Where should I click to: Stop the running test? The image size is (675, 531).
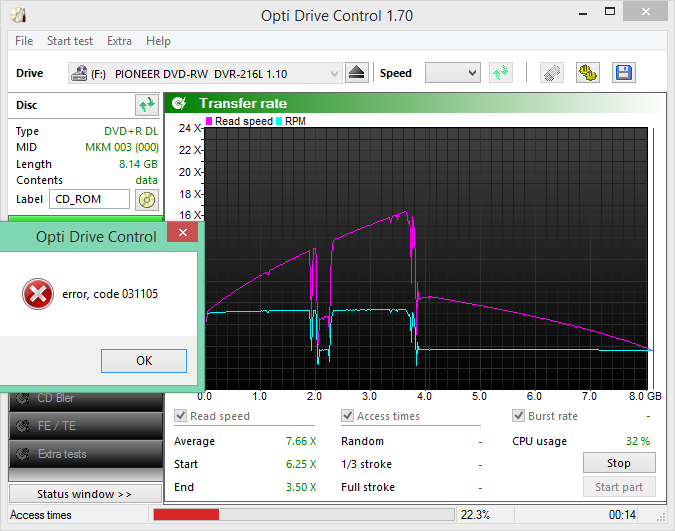pyautogui.click(x=619, y=463)
